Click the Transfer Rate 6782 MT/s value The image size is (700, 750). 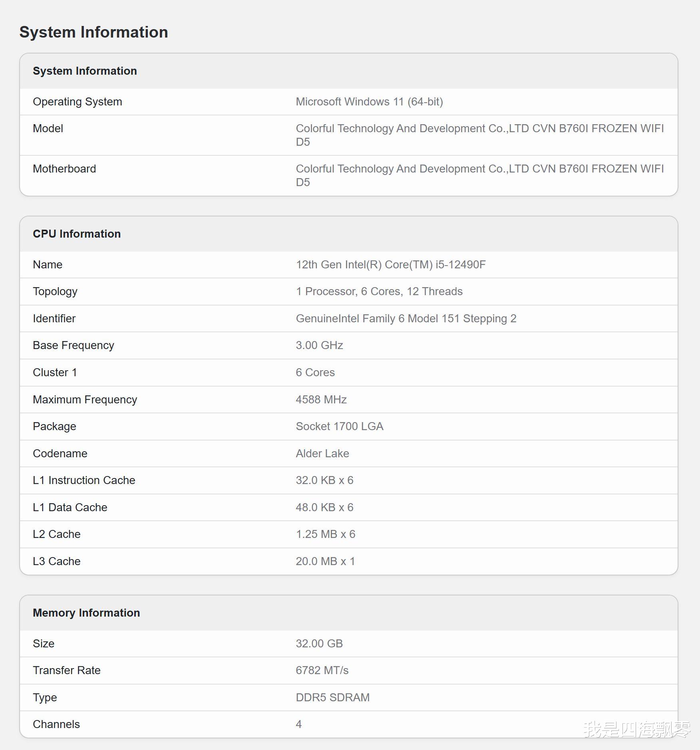(322, 671)
